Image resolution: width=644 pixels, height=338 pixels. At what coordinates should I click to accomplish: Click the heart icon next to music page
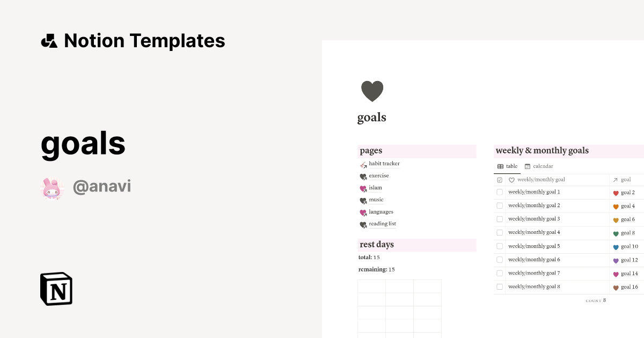click(x=363, y=200)
